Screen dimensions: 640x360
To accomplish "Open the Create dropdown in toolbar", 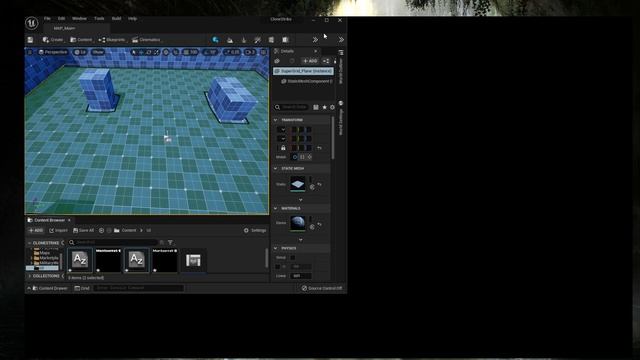I will [53, 40].
